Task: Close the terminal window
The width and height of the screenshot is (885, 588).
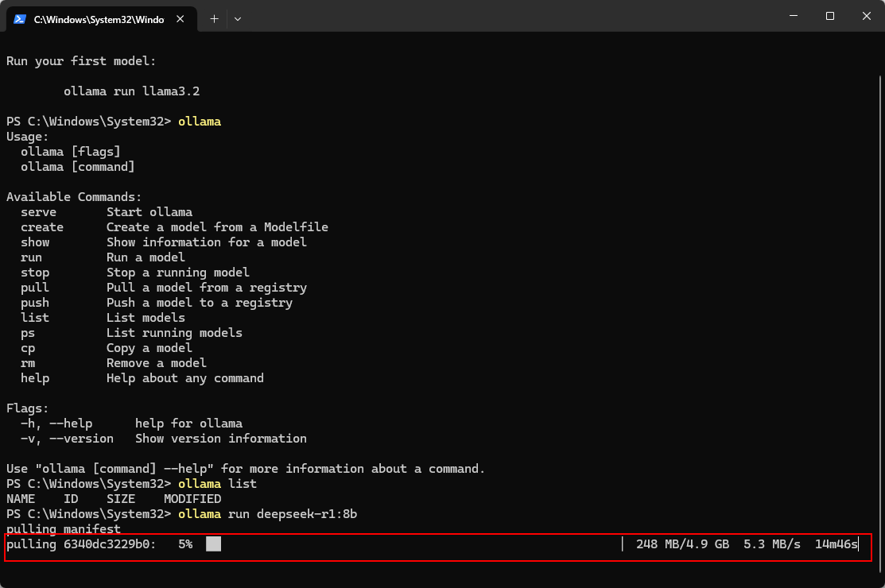Action: pyautogui.click(x=867, y=16)
